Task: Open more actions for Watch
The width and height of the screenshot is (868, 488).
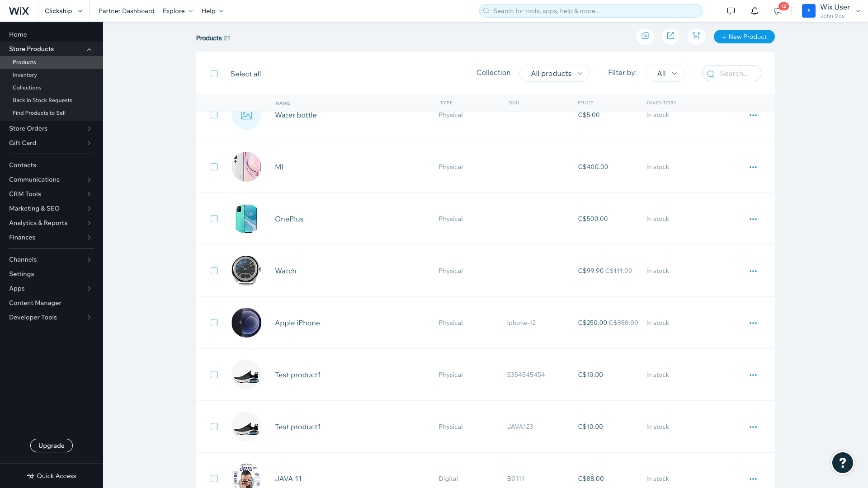Action: pos(753,271)
